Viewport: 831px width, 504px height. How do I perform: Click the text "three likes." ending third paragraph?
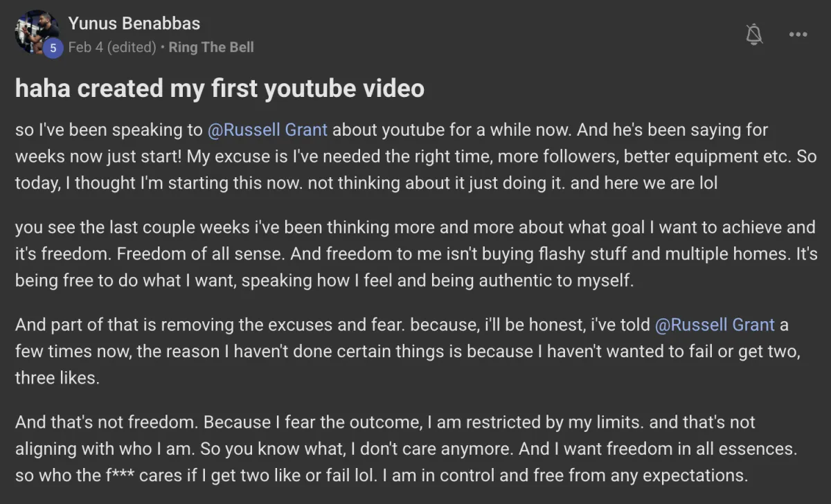57,377
